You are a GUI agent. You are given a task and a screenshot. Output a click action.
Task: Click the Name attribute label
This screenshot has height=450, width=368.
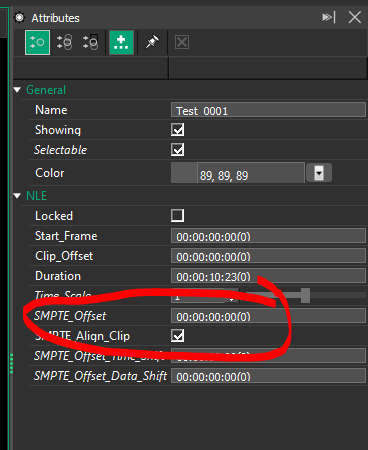pyautogui.click(x=51, y=110)
